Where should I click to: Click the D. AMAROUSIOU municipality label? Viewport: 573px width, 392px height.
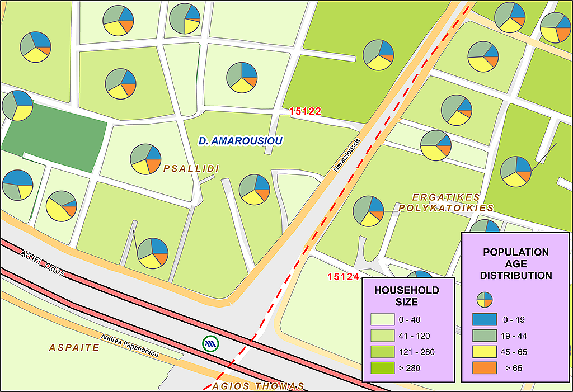coord(241,141)
